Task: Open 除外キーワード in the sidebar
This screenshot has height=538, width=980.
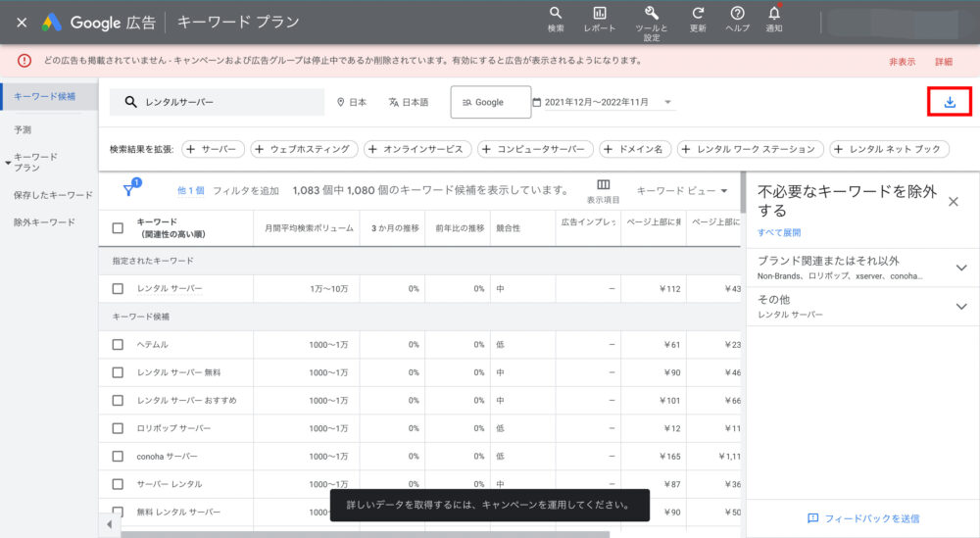Action: [x=44, y=221]
